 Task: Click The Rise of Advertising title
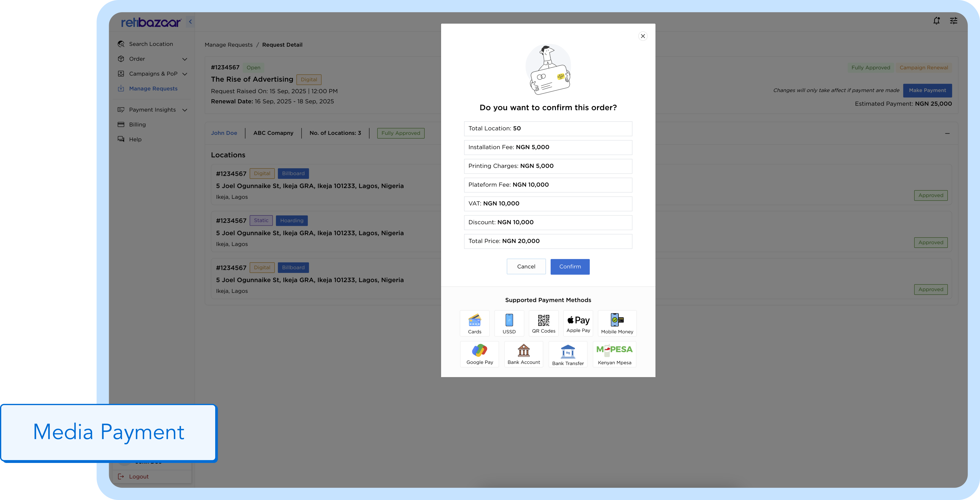252,79
